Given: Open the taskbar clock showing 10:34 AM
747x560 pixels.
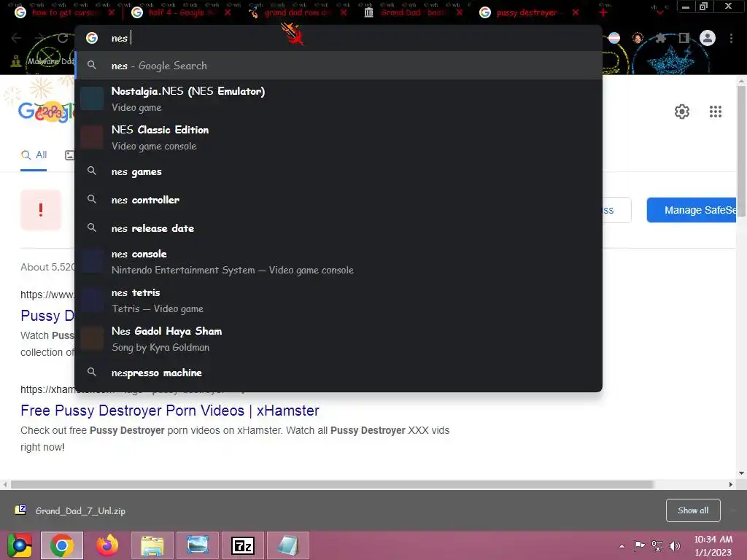Looking at the screenshot, I should (x=713, y=545).
